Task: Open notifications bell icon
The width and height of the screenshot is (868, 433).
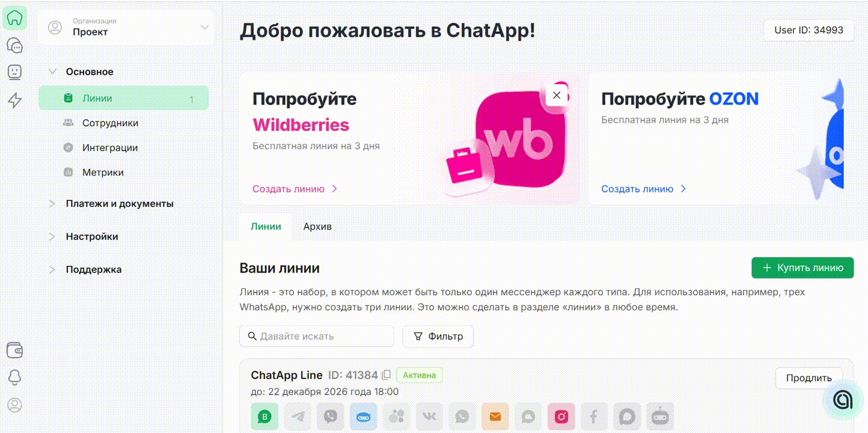Action: click(x=14, y=377)
